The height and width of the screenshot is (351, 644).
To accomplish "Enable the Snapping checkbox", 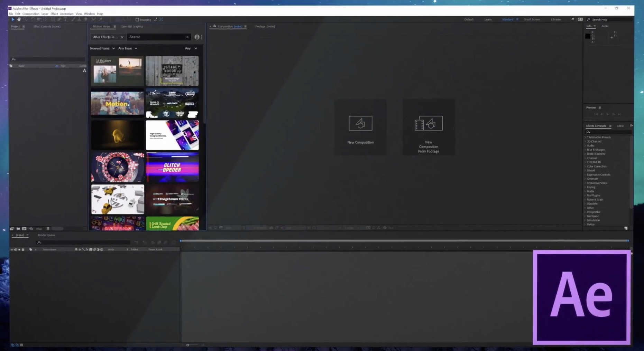I will [137, 20].
